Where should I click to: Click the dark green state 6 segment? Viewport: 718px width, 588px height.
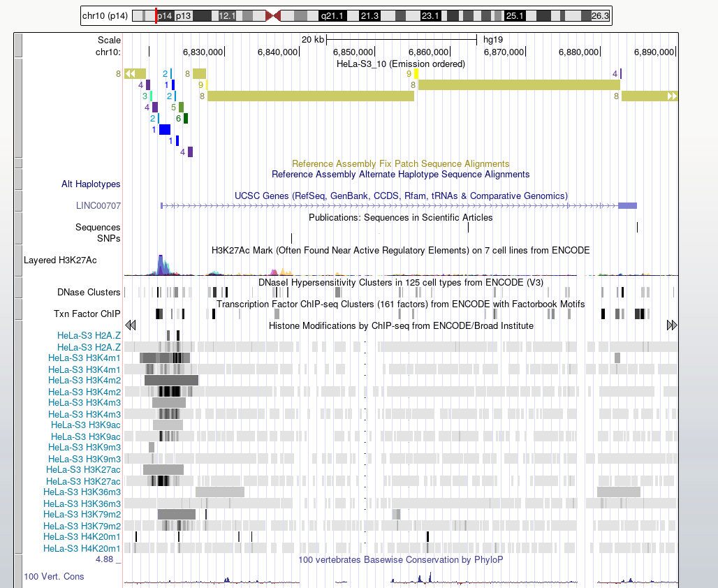point(186,118)
